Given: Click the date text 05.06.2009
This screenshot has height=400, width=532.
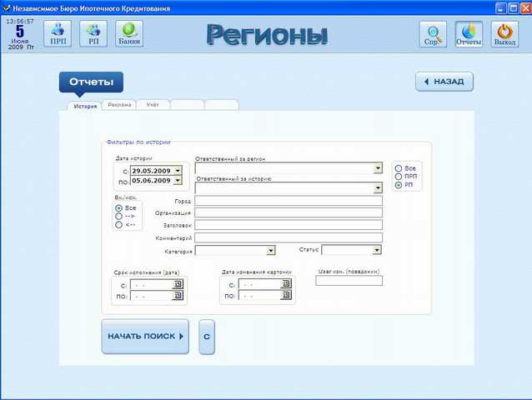Looking at the screenshot, I should point(151,180).
